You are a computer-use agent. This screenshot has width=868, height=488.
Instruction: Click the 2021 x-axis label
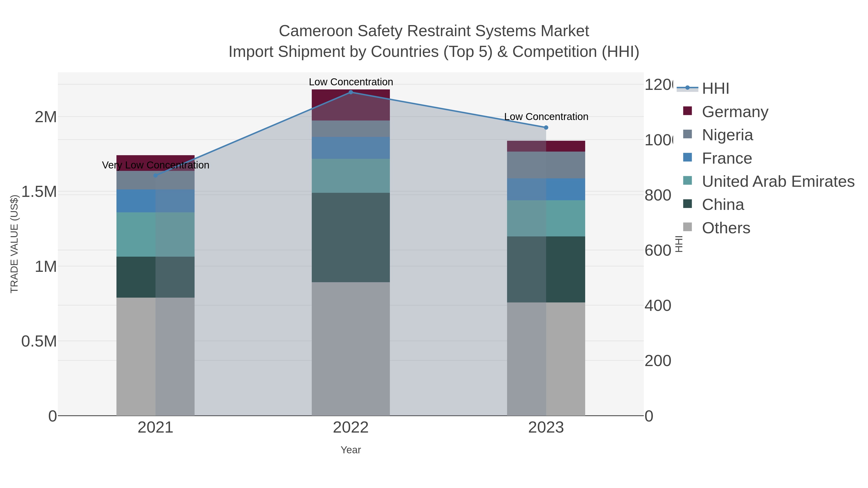[x=155, y=427]
